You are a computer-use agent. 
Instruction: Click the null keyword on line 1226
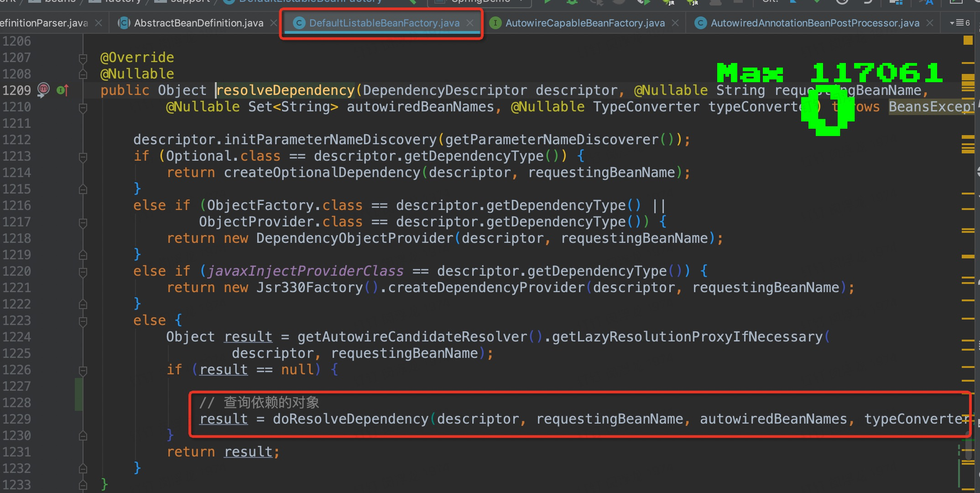coord(297,370)
